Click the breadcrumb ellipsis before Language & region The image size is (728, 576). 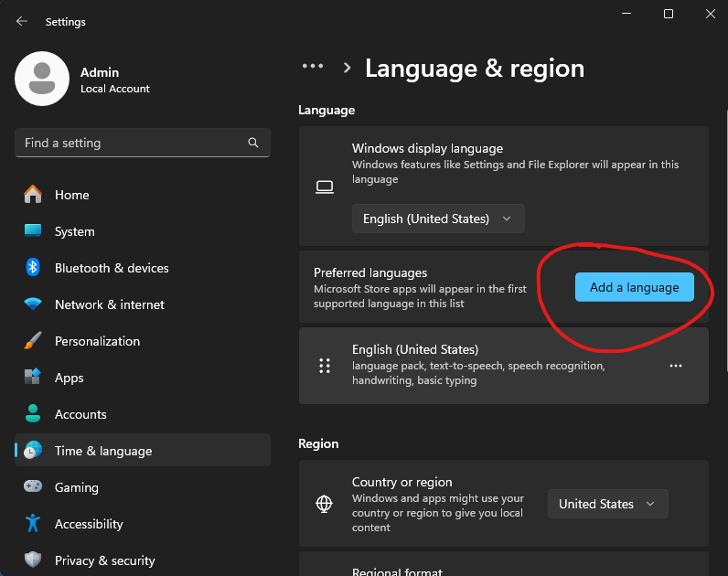click(313, 67)
